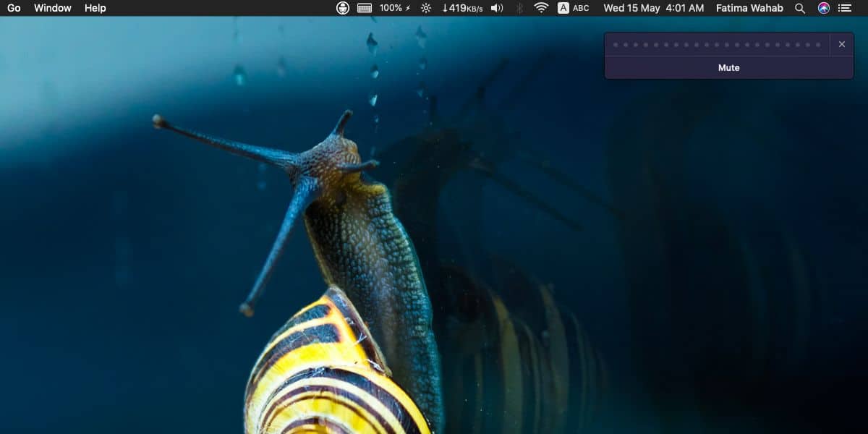Click the round face menu bar icon
Viewport: 868px width, 434px height.
tap(343, 8)
